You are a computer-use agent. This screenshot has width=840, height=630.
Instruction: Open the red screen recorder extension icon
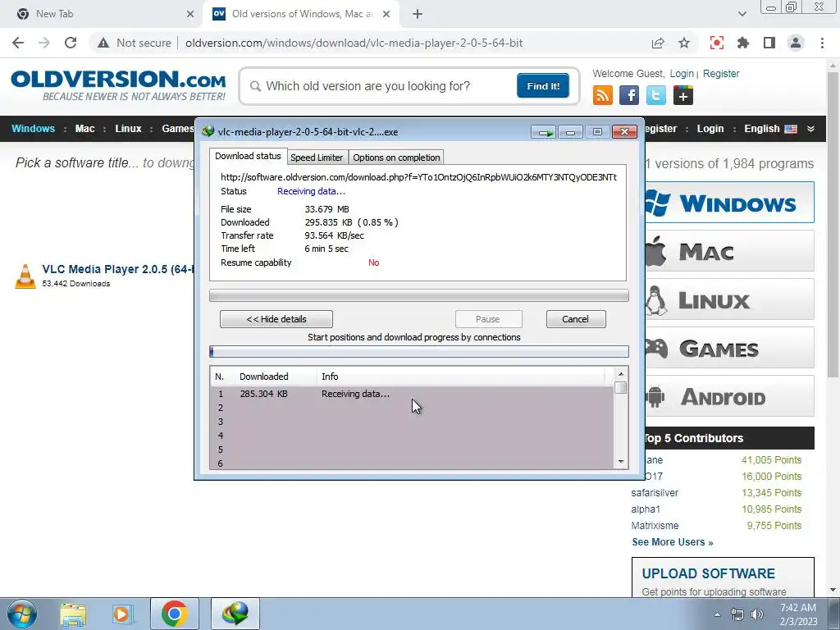click(x=717, y=43)
